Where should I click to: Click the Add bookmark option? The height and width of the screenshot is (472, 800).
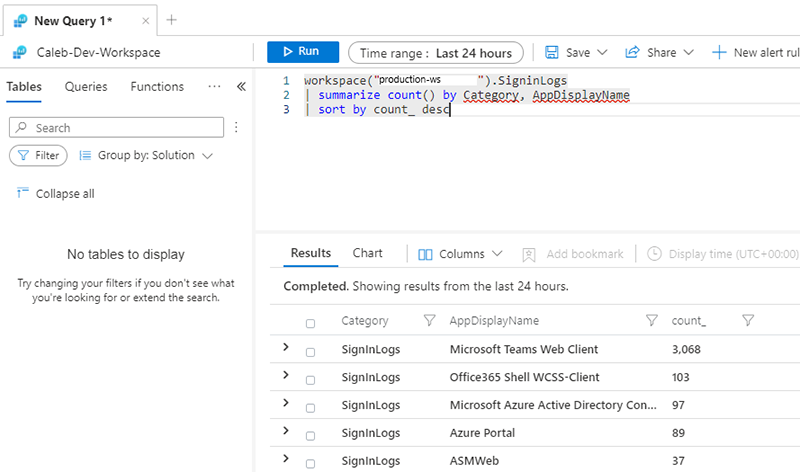click(573, 254)
